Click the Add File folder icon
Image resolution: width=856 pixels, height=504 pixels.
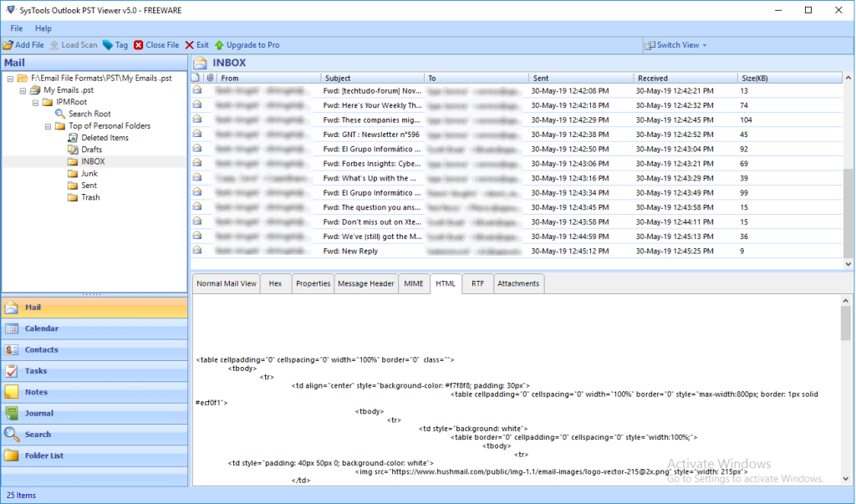(8, 45)
